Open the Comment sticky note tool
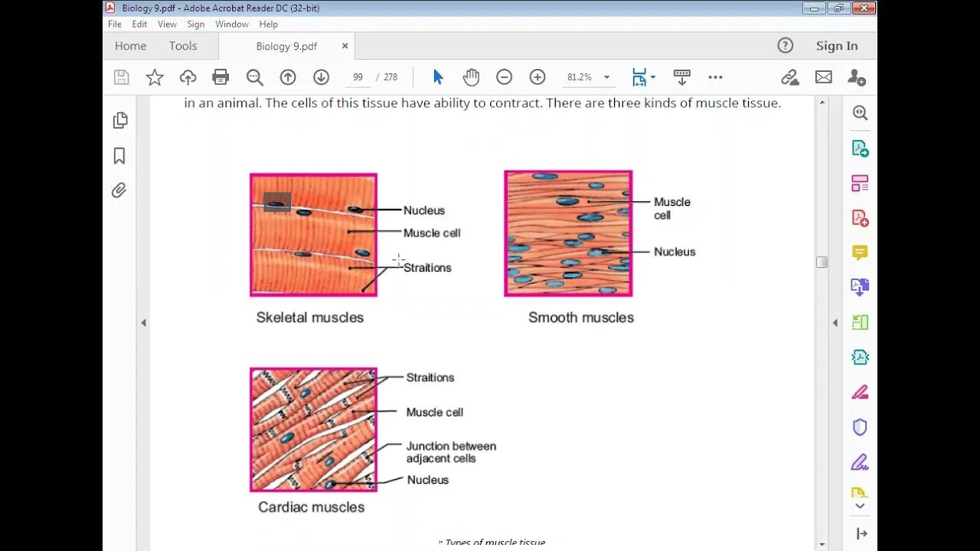Image resolution: width=980 pixels, height=551 pixels. click(x=860, y=253)
